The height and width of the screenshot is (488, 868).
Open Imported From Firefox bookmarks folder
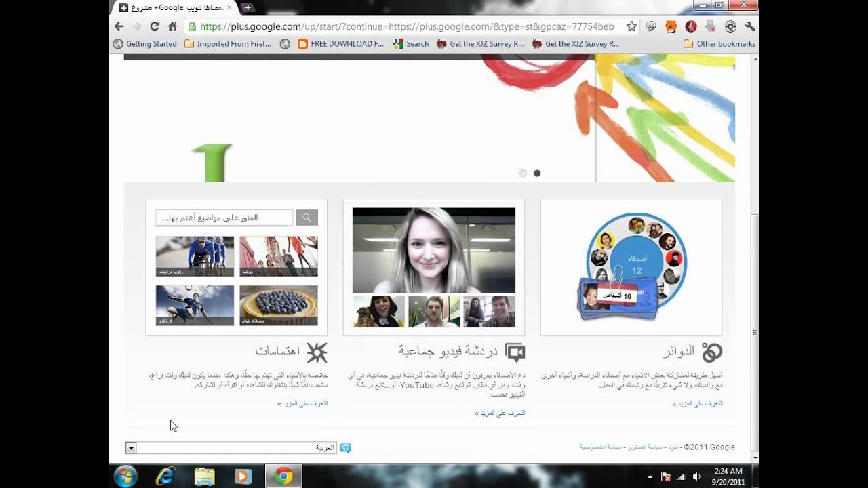(x=228, y=43)
